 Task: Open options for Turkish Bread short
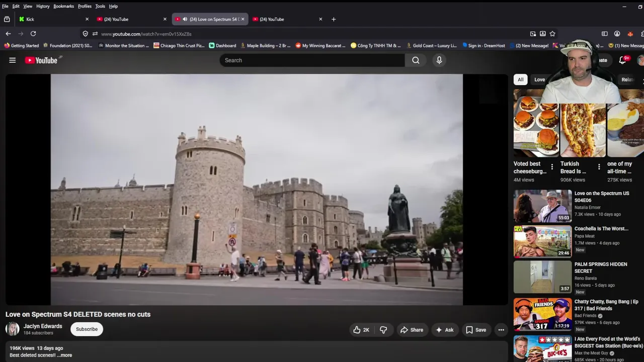599,167
